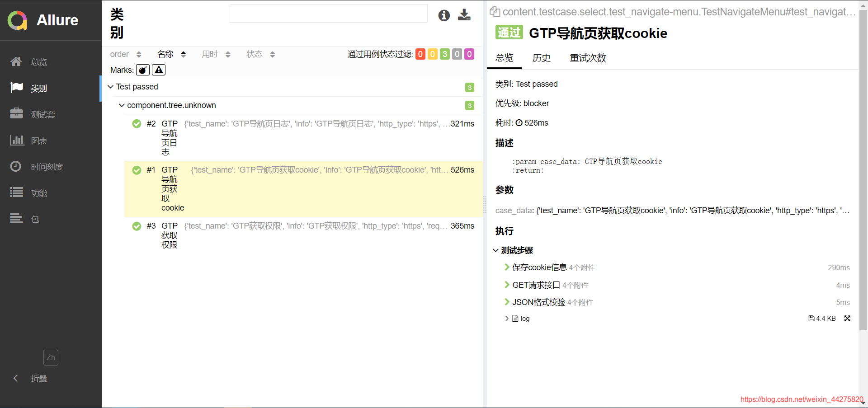This screenshot has width=868, height=408.
Task: Click the search filter input field
Action: [329, 14]
